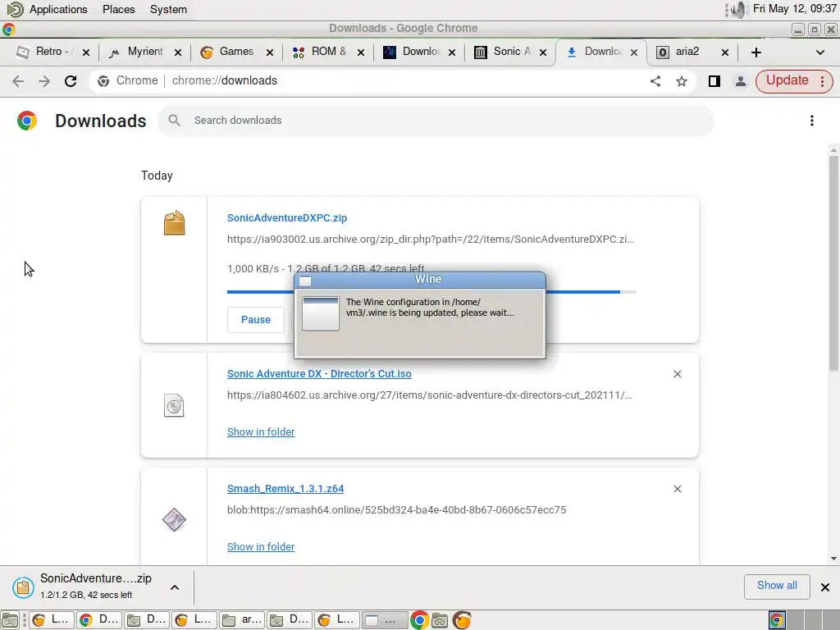Screen dimensions: 840x630
Task: Open the file manager home launcher icon
Action: (440, 620)
